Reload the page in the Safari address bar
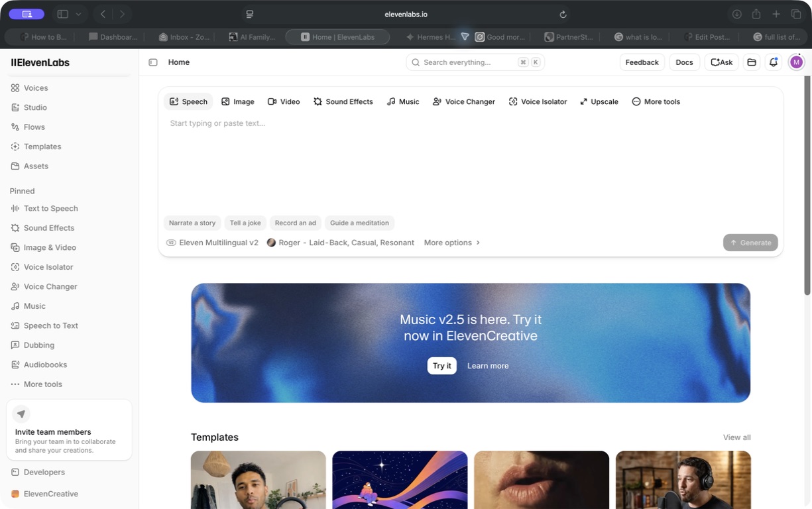812x509 pixels. [563, 14]
